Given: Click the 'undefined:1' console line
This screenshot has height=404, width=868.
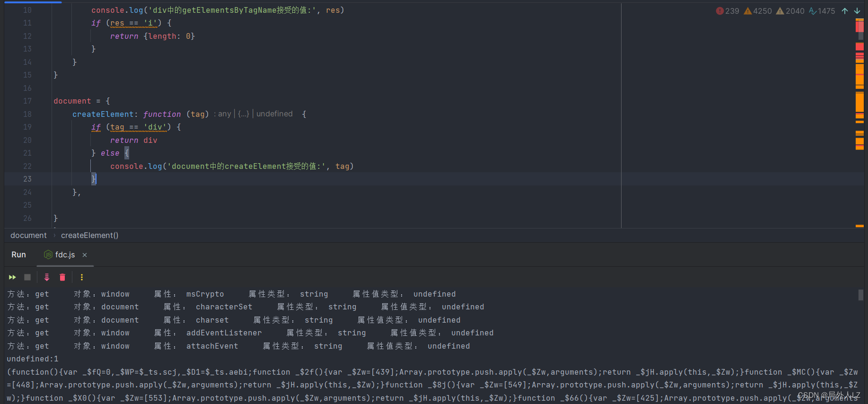Looking at the screenshot, I should pyautogui.click(x=33, y=359).
